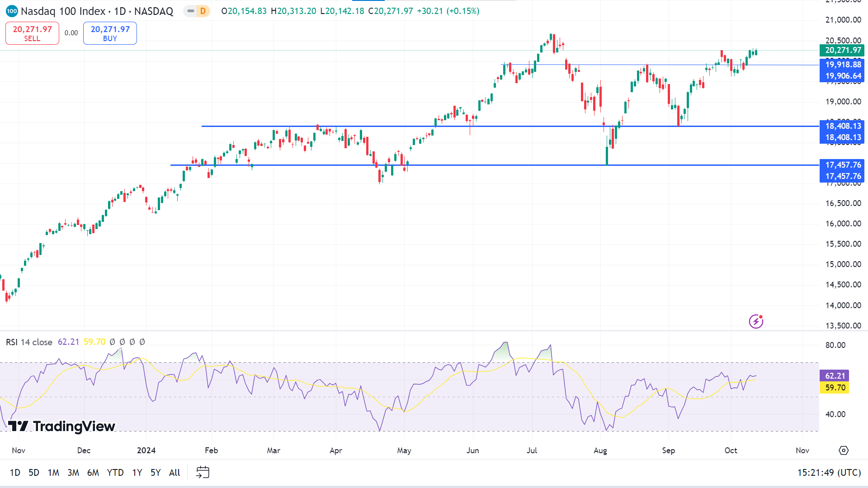
Task: Select the YTD time range
Action: pos(115,473)
